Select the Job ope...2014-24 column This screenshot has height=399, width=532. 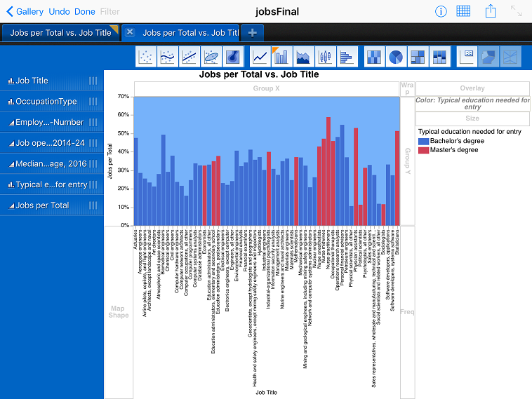(51, 143)
